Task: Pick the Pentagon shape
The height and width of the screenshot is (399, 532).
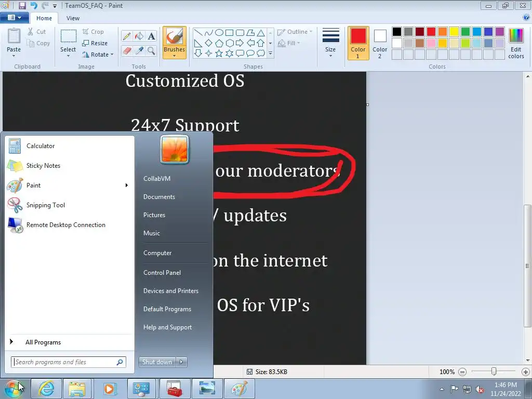Action: click(x=219, y=43)
